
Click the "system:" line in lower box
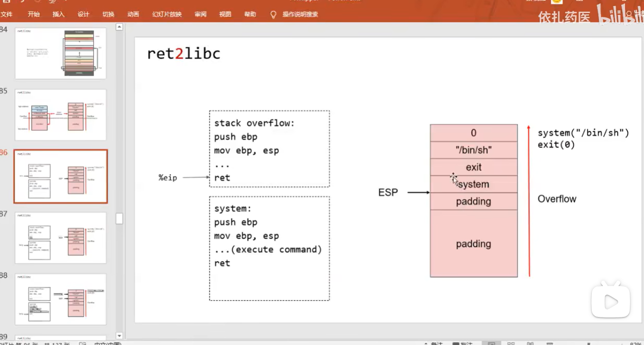(233, 209)
